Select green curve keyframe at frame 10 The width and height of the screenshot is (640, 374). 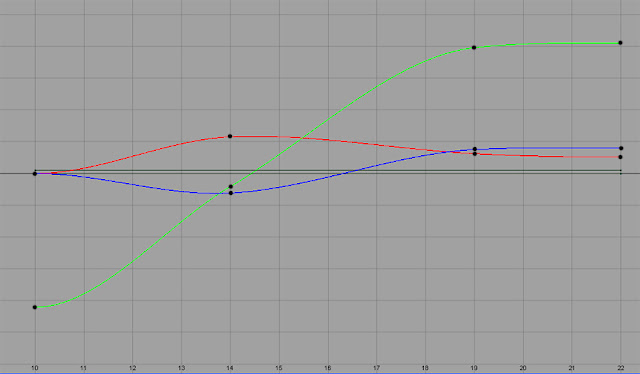tap(35, 307)
